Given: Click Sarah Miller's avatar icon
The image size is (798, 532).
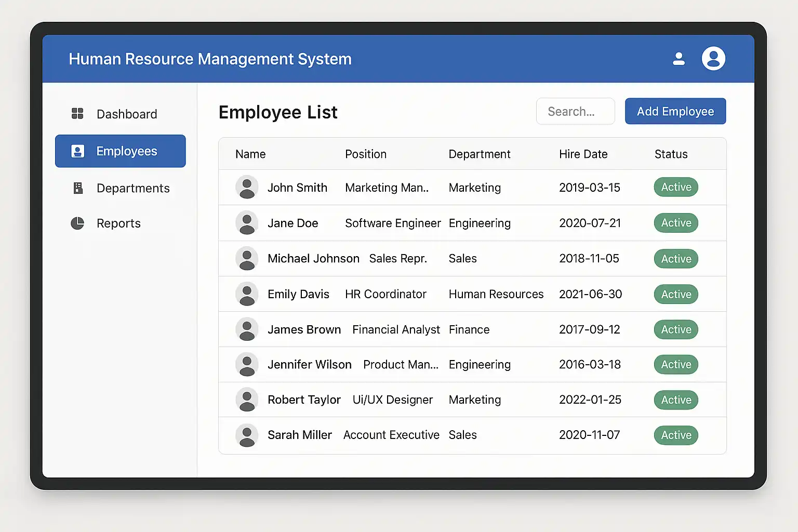Looking at the screenshot, I should [247, 435].
